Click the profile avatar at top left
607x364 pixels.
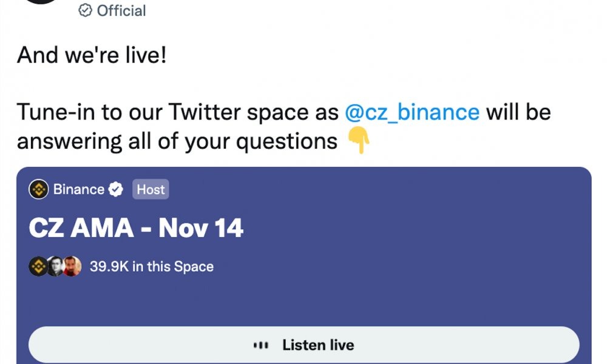41,1
